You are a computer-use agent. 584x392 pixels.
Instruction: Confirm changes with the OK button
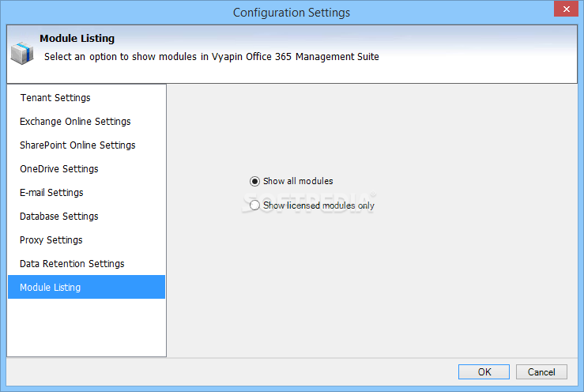[484, 372]
